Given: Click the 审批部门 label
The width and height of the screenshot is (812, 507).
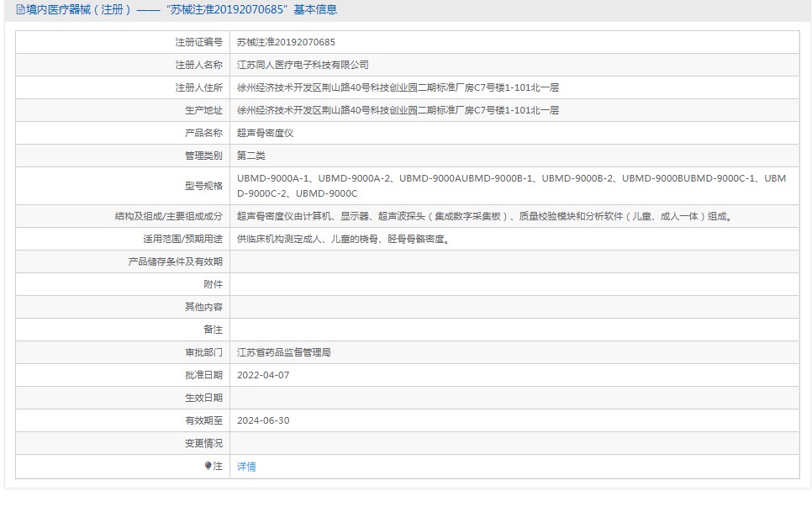Looking at the screenshot, I should pyautogui.click(x=203, y=352).
